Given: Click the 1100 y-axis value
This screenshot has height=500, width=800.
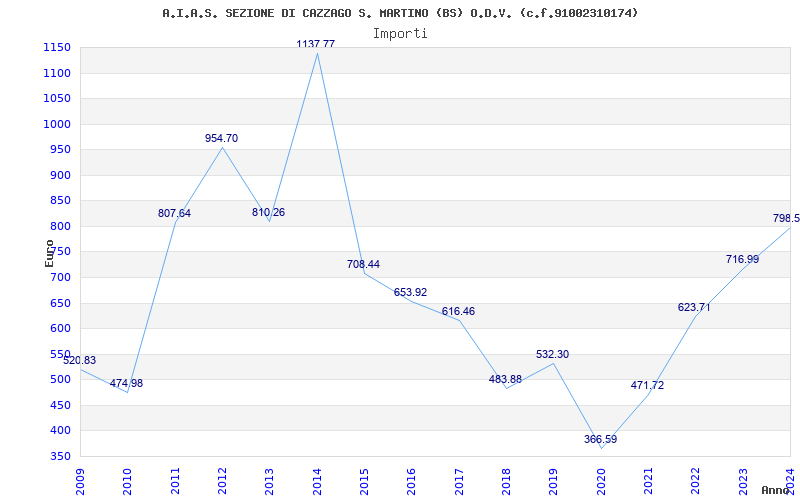Looking at the screenshot, I should tap(58, 73).
